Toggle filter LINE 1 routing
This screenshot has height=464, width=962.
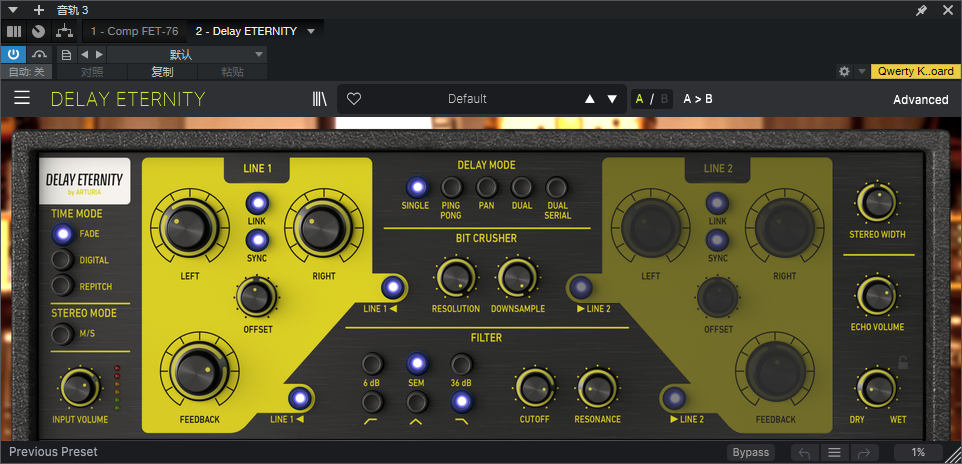300,398
